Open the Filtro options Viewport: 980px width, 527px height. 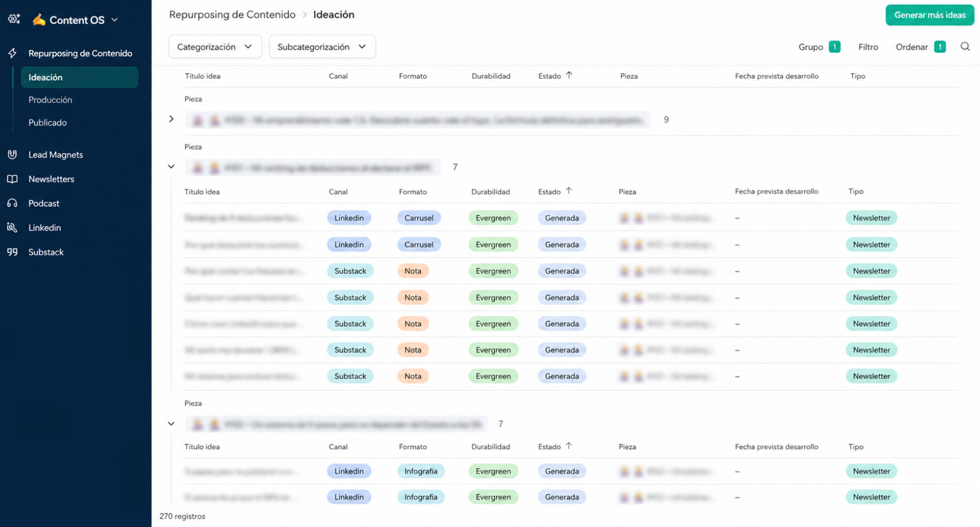coord(868,47)
